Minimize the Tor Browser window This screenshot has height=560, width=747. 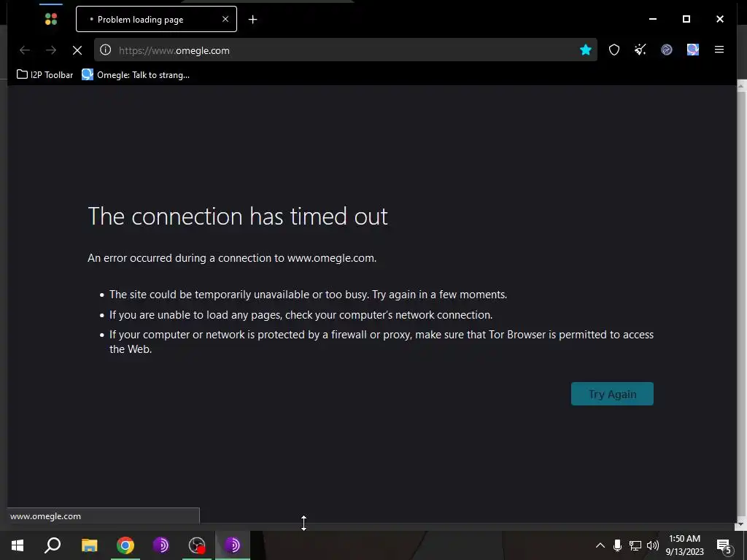pos(653,19)
